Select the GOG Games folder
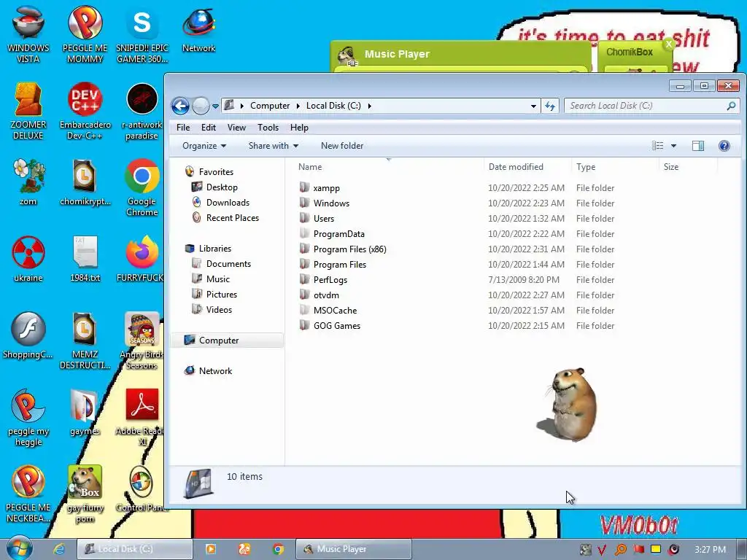Image resolution: width=747 pixels, height=560 pixels. click(336, 326)
